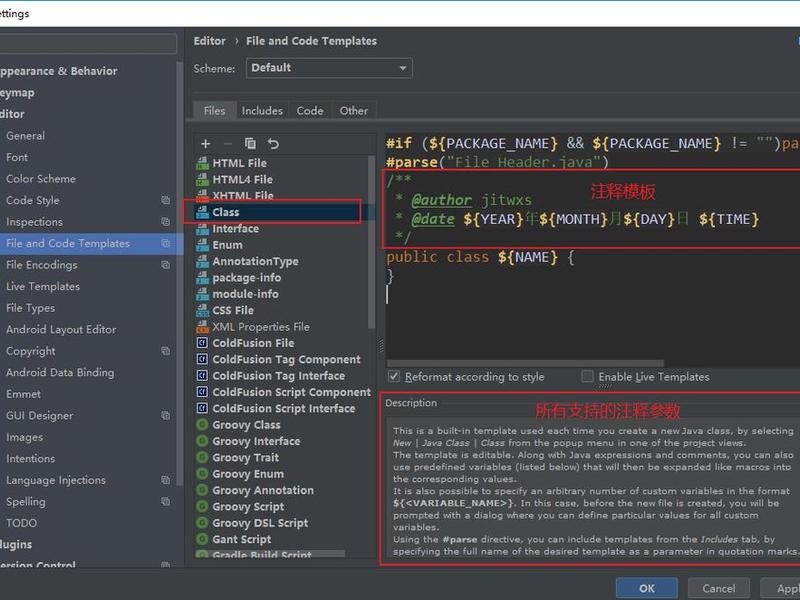Image resolution: width=800 pixels, height=600 pixels.
Task: Select Groovy DSL Script template
Action: point(260,523)
